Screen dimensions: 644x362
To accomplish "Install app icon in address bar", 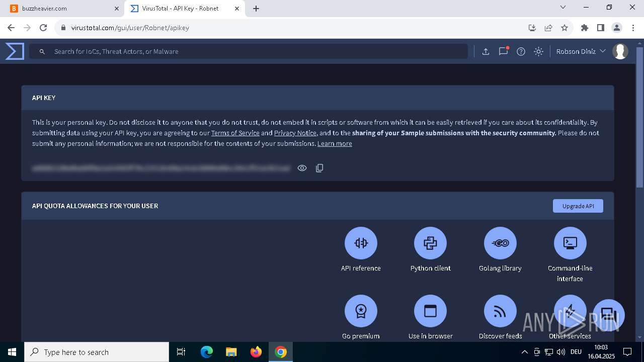I will 532,28.
